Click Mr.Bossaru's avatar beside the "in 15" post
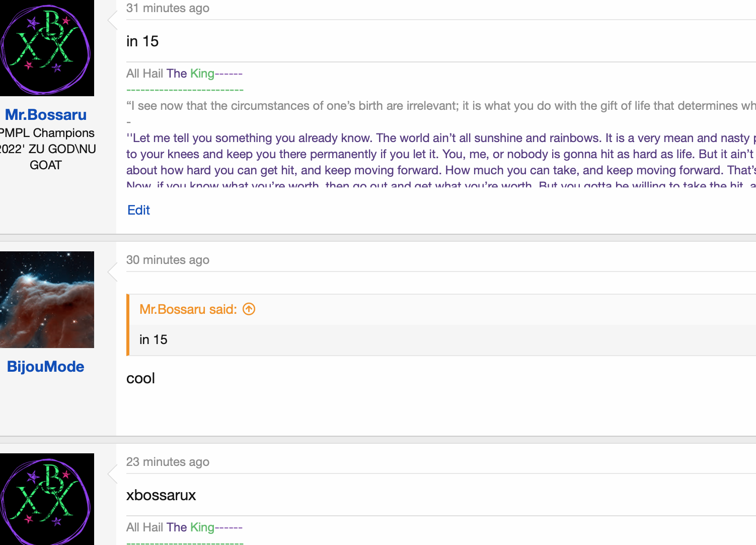The image size is (756, 545). [46, 48]
